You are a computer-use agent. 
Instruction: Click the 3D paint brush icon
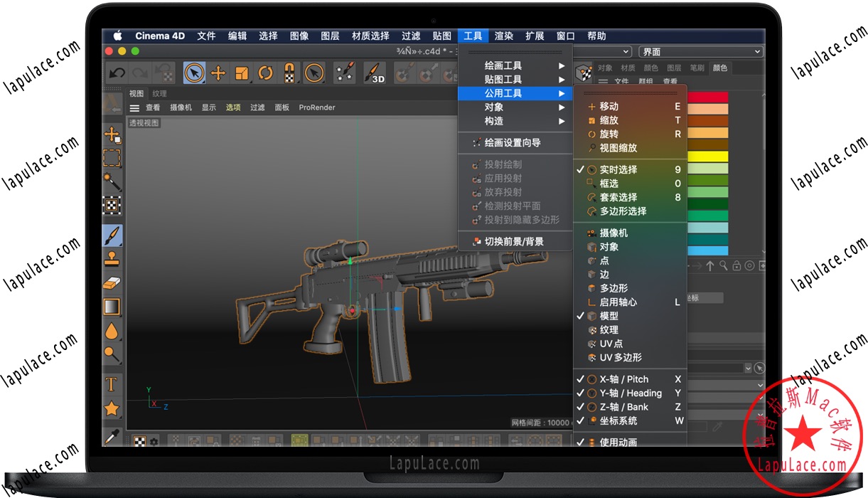(x=374, y=72)
